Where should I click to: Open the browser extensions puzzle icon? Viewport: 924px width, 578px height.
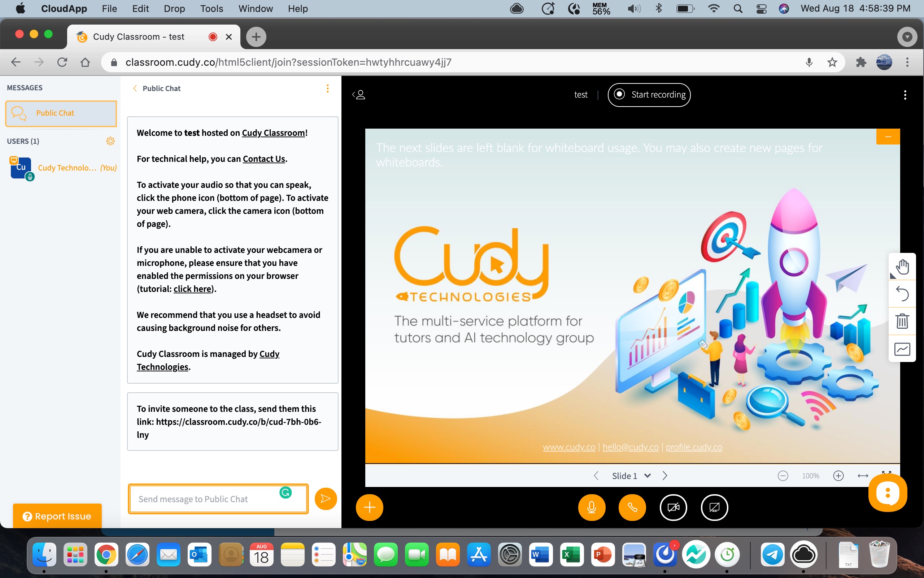coord(861,62)
